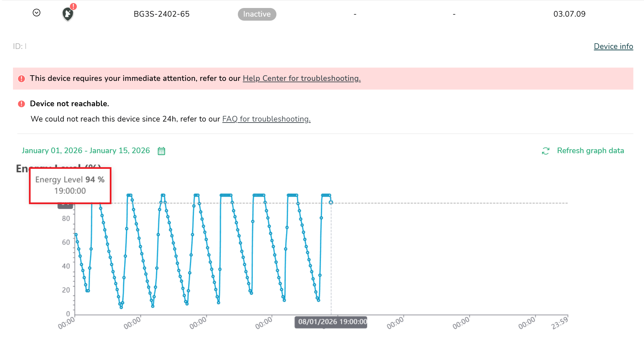The width and height of the screenshot is (644, 337).
Task: Click the 80 label on the energy axis
Action: 66,218
